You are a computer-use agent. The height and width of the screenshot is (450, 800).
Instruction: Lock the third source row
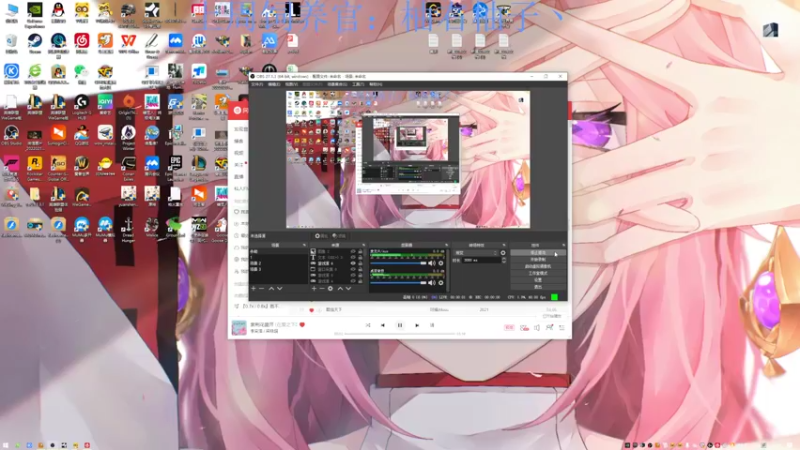[360, 263]
